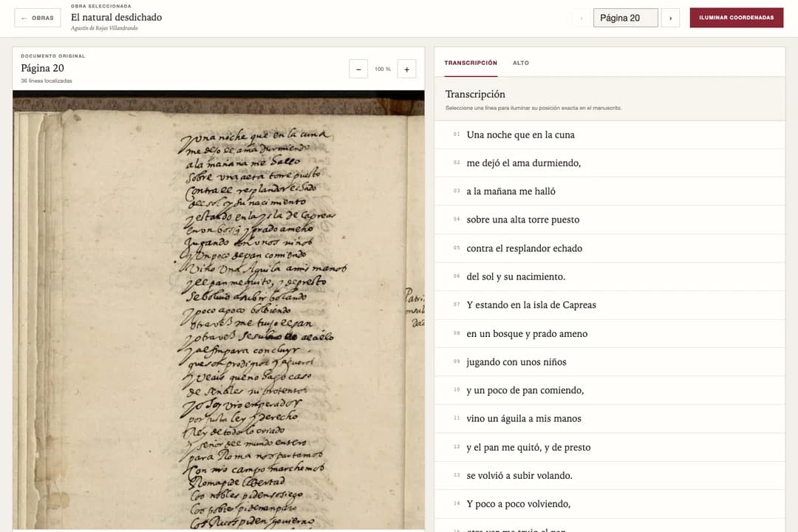798x532 pixels.
Task: Select line 07 'Y estando en la isla de Capreas'
Action: tap(610, 305)
